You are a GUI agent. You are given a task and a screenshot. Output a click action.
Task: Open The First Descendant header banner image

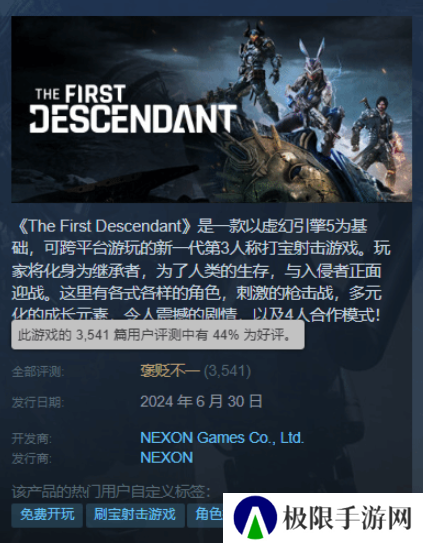pos(212,109)
